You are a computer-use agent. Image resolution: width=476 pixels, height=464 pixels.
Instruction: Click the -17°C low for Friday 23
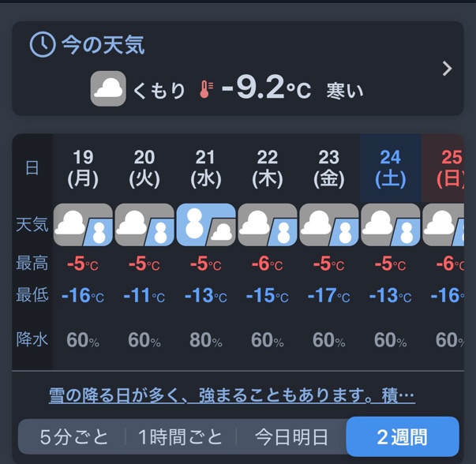tap(328, 296)
